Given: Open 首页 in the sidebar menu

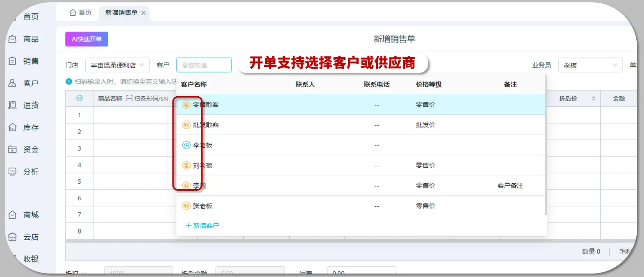Looking at the screenshot, I should coord(31,16).
